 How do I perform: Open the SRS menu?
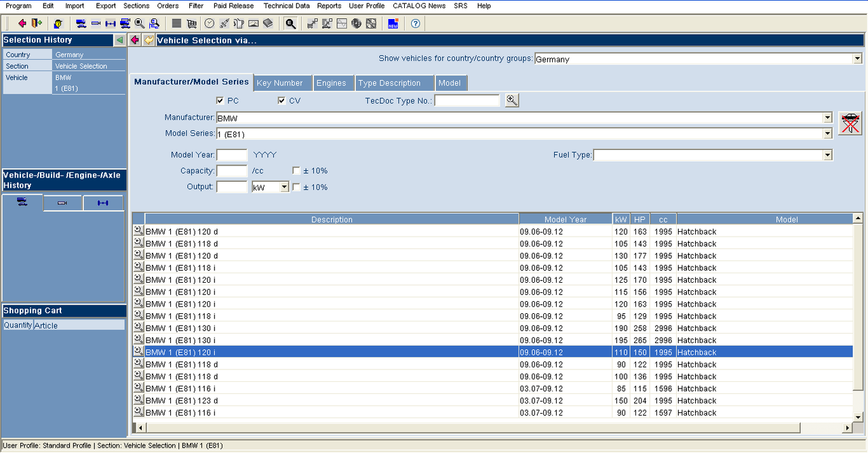pos(460,5)
